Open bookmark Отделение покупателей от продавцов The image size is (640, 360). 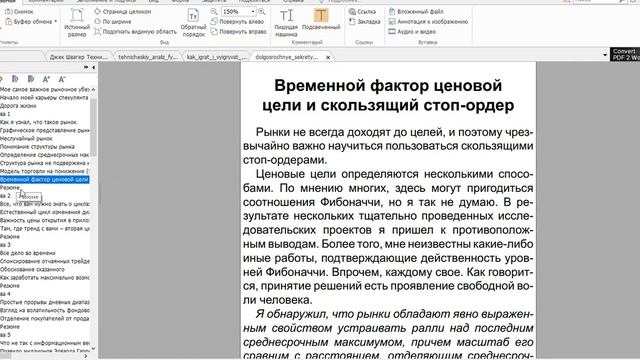(x=44, y=319)
